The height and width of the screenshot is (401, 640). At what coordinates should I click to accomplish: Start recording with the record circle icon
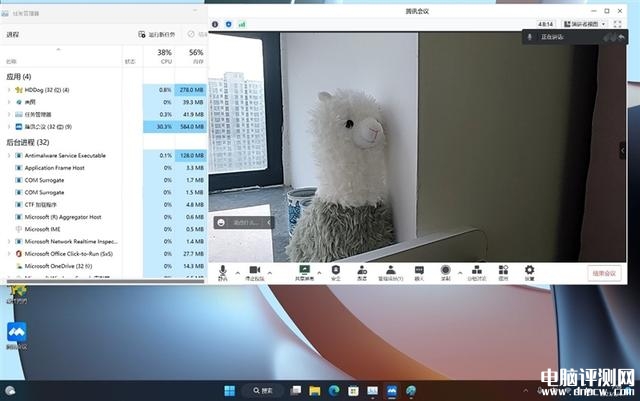(x=445, y=272)
